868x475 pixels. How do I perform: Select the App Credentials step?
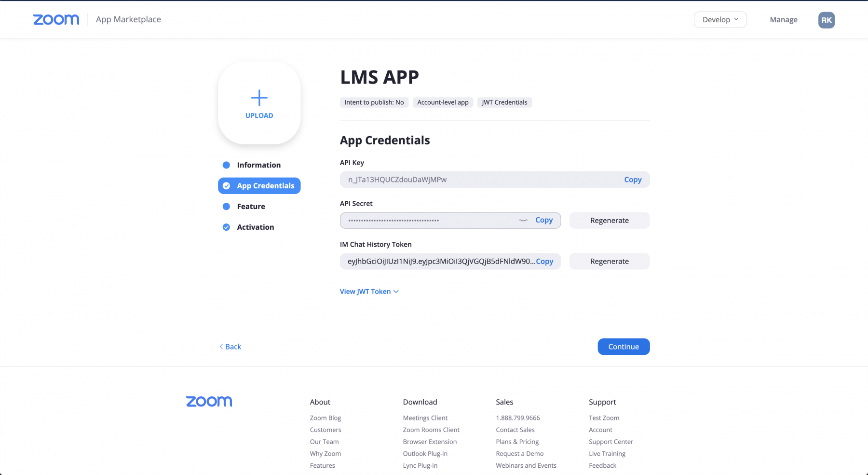[259, 186]
